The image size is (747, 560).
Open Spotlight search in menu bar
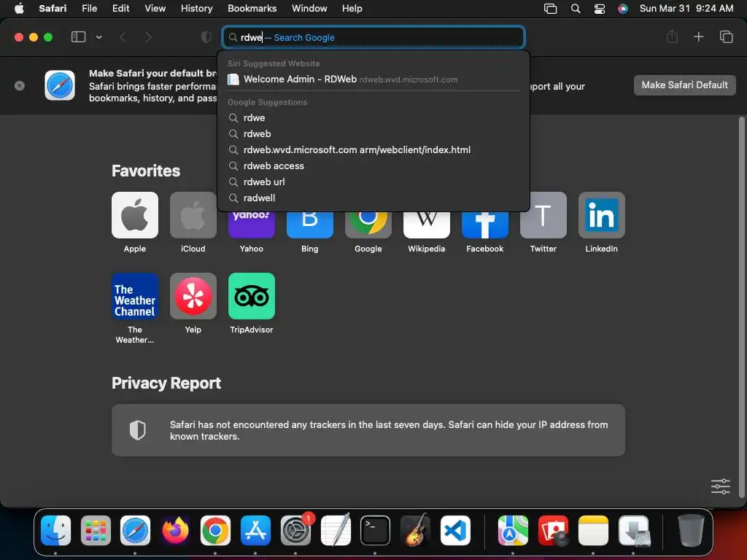tap(576, 8)
